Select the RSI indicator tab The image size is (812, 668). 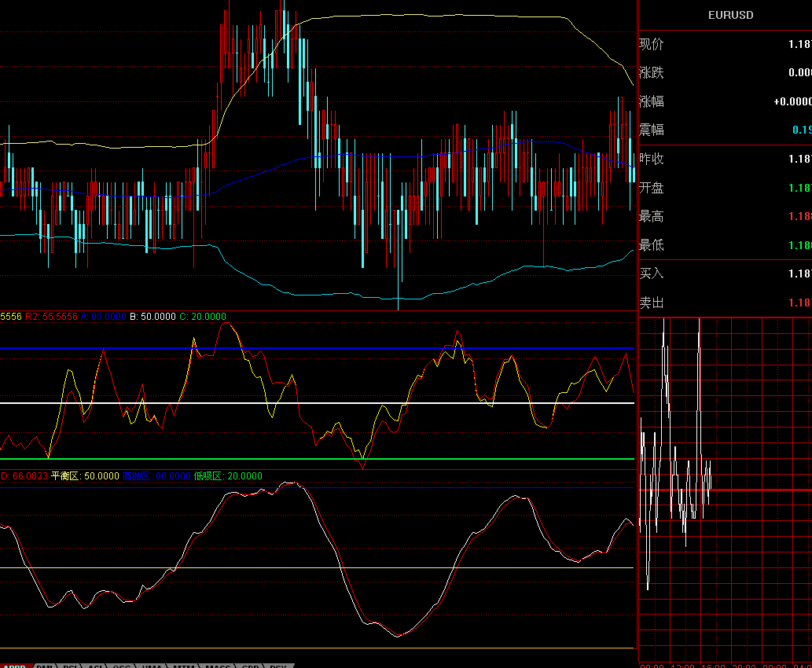[x=71, y=666]
